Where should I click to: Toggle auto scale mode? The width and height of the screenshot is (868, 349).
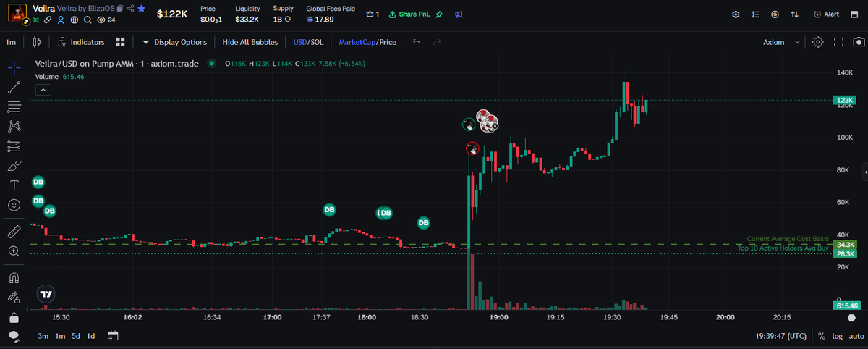point(856,337)
